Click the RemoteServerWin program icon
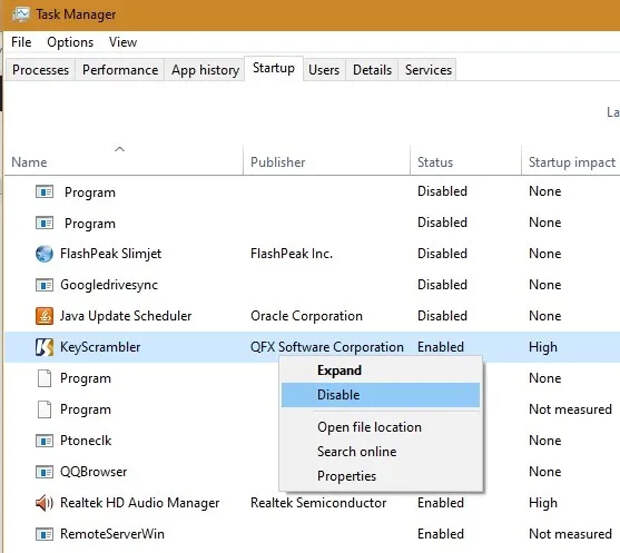The height and width of the screenshot is (553, 620). [44, 534]
